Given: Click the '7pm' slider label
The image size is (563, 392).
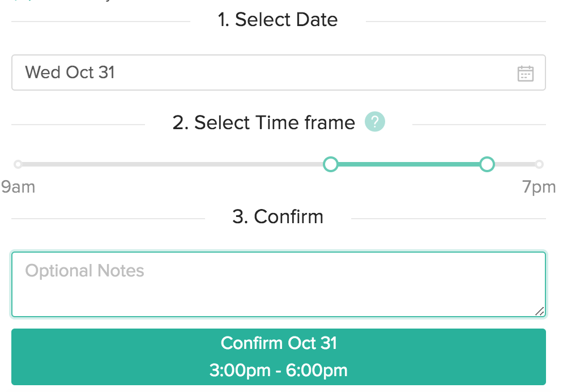Looking at the screenshot, I should [x=539, y=187].
